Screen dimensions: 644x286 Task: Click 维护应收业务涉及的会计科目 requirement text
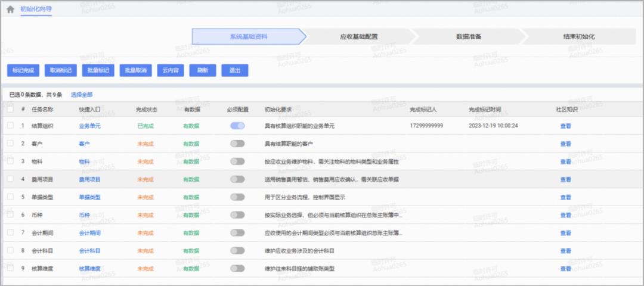(299, 251)
